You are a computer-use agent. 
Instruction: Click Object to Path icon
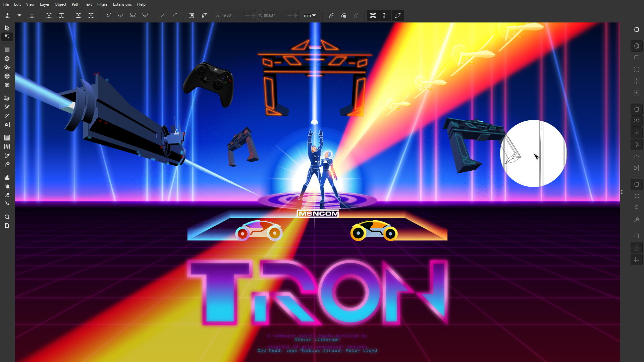coord(192,15)
